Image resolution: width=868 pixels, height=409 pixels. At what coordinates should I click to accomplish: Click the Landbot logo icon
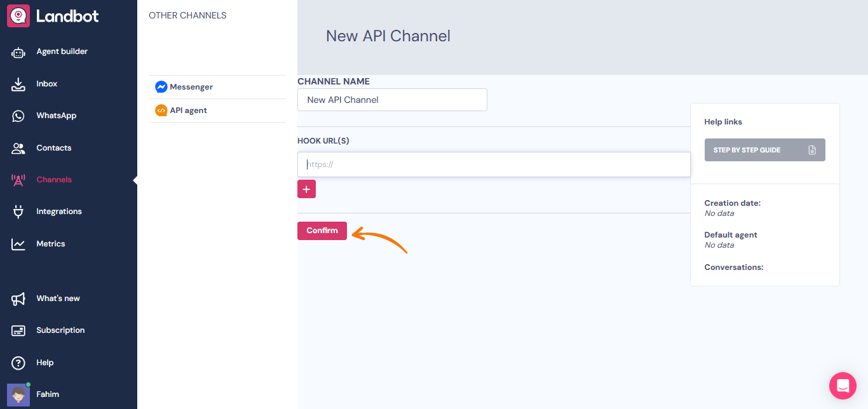pos(18,16)
